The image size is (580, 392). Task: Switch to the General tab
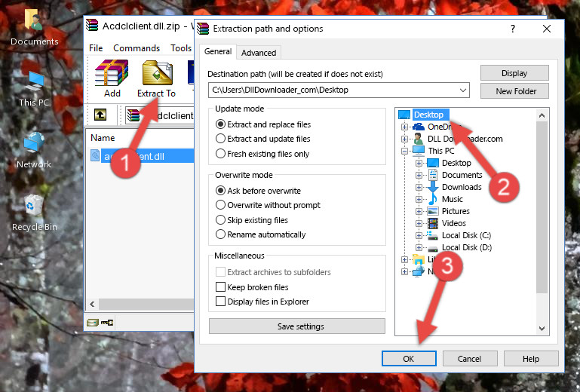tap(218, 51)
